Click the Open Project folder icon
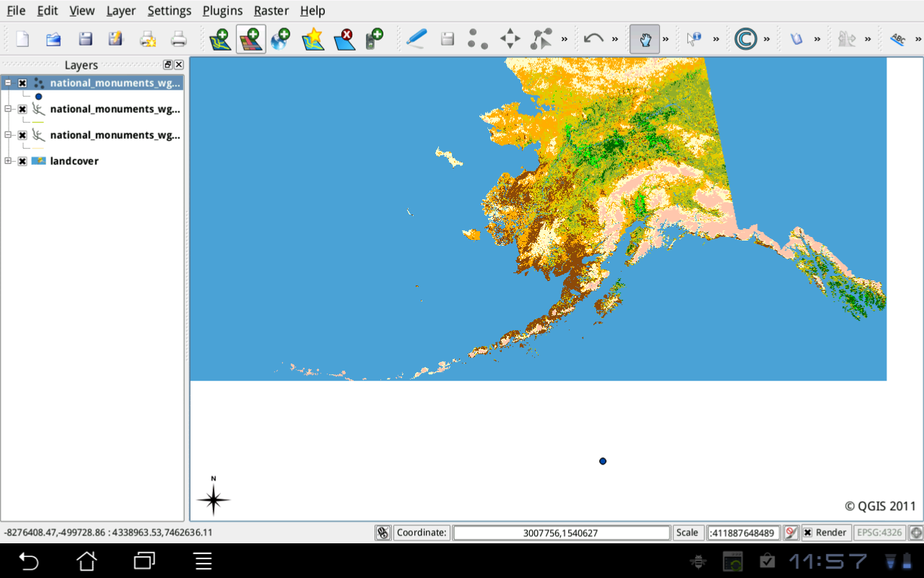 [x=53, y=39]
